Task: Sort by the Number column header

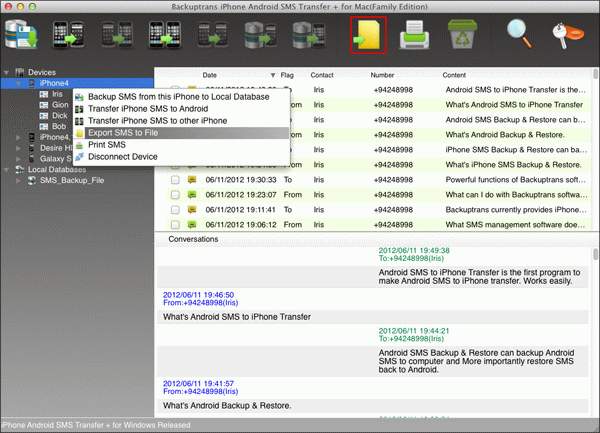Action: [382, 75]
